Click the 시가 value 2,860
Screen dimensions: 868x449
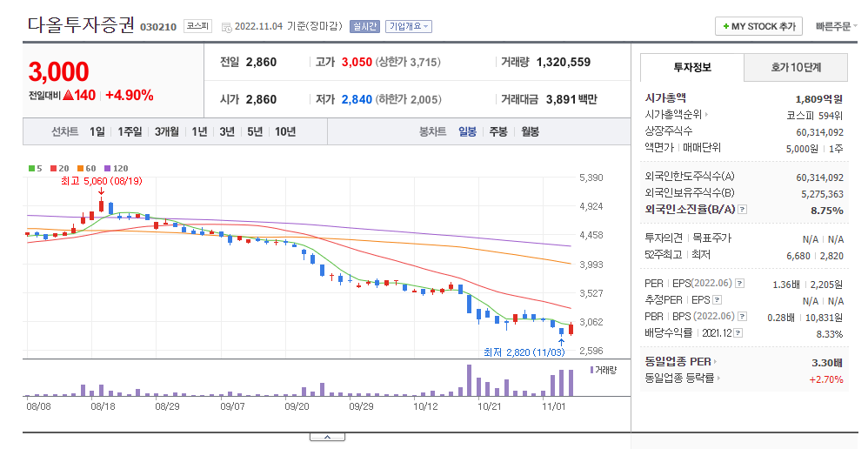pos(261,100)
